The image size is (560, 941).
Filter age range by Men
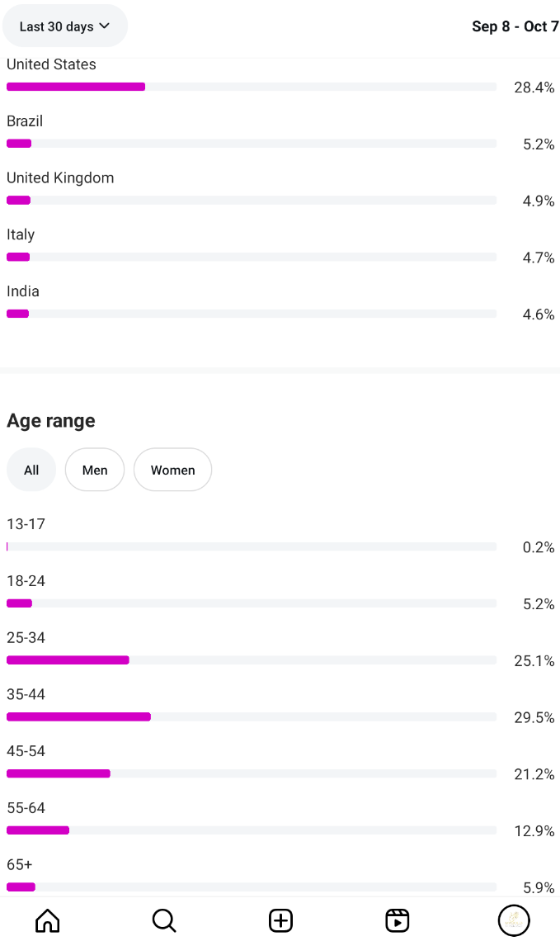point(95,470)
